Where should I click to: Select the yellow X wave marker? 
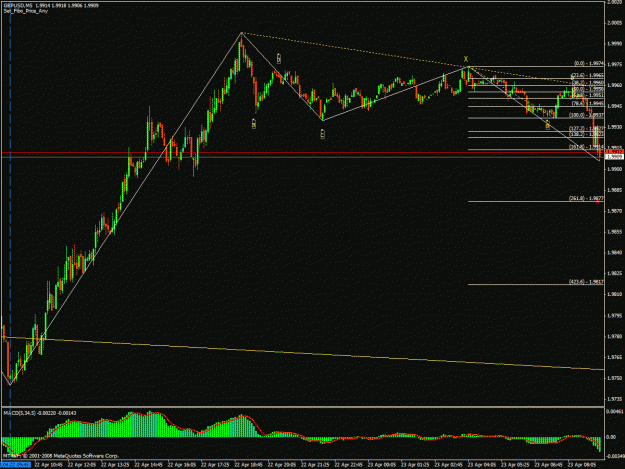click(466, 59)
